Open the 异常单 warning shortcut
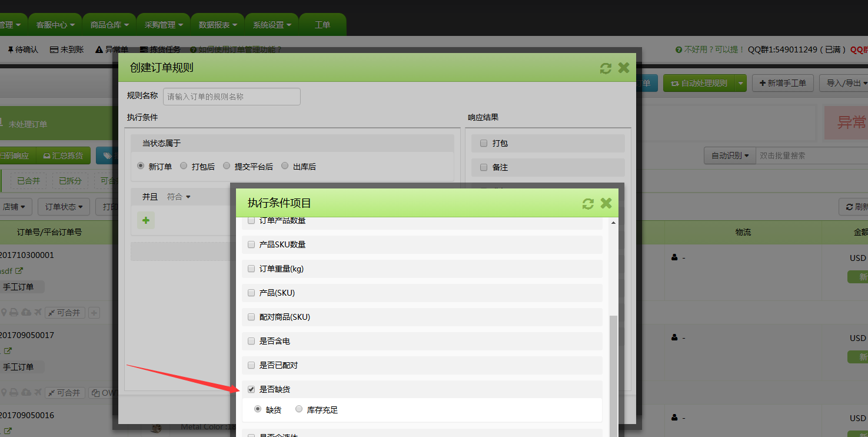 pos(112,50)
